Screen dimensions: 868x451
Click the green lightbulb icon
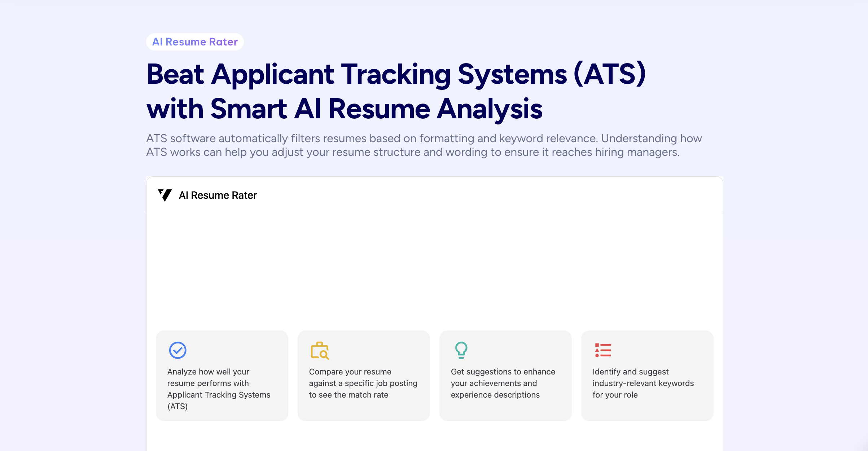pos(461,350)
